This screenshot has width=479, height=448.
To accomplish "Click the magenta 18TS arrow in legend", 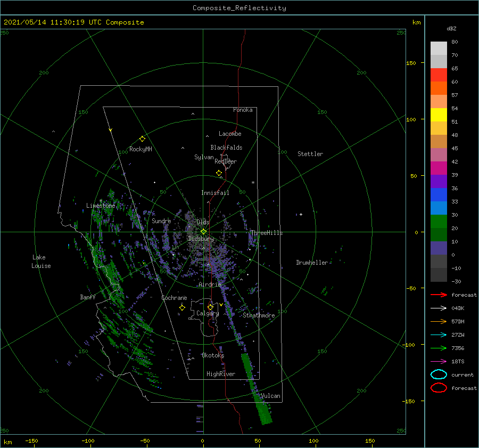I will point(439,362).
